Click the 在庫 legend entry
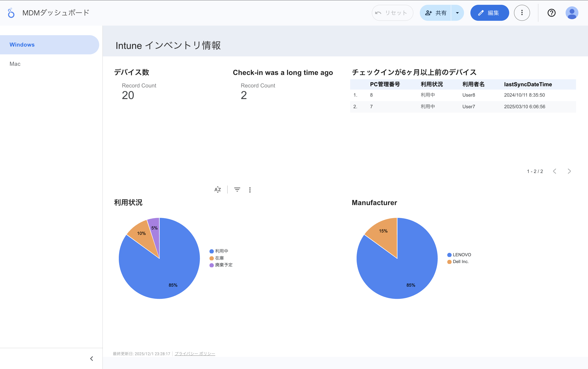Image resolution: width=588 pixels, height=369 pixels. coord(217,258)
